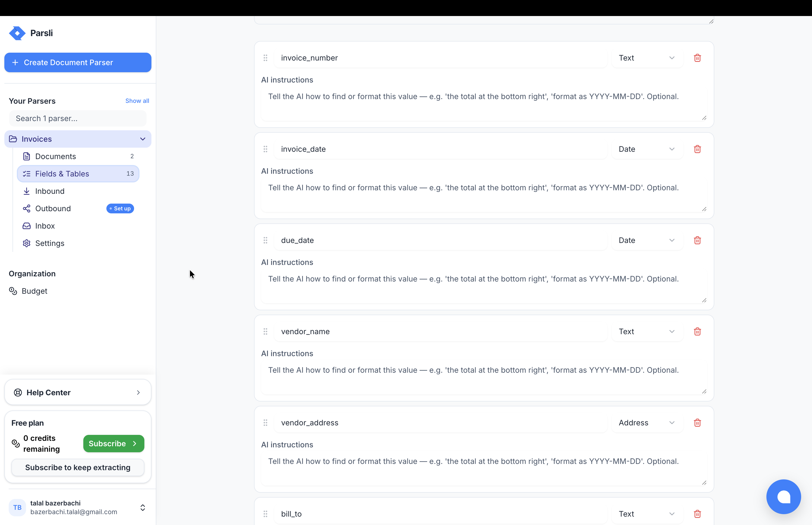Viewport: 812px width, 525px height.
Task: Delete the invoice_date field
Action: pos(697,149)
